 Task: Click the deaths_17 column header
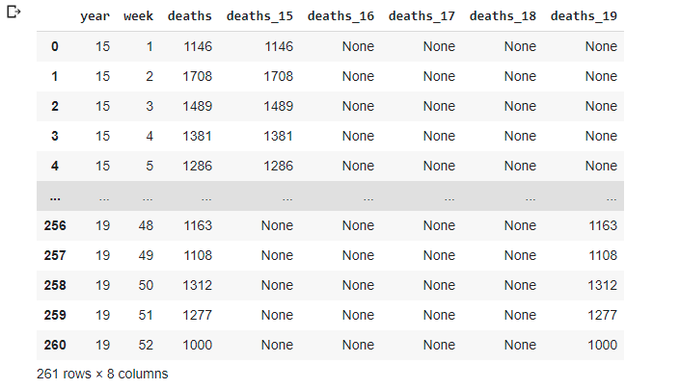click(422, 16)
